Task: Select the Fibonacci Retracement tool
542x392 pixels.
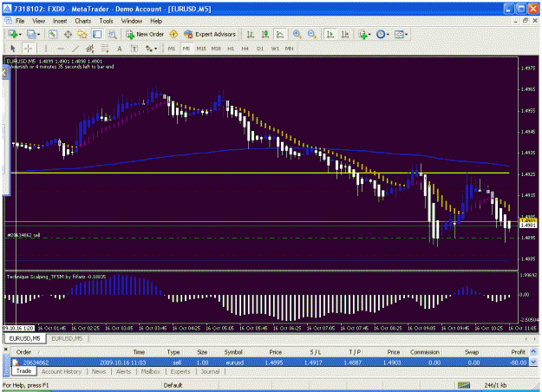Action: 105,49
